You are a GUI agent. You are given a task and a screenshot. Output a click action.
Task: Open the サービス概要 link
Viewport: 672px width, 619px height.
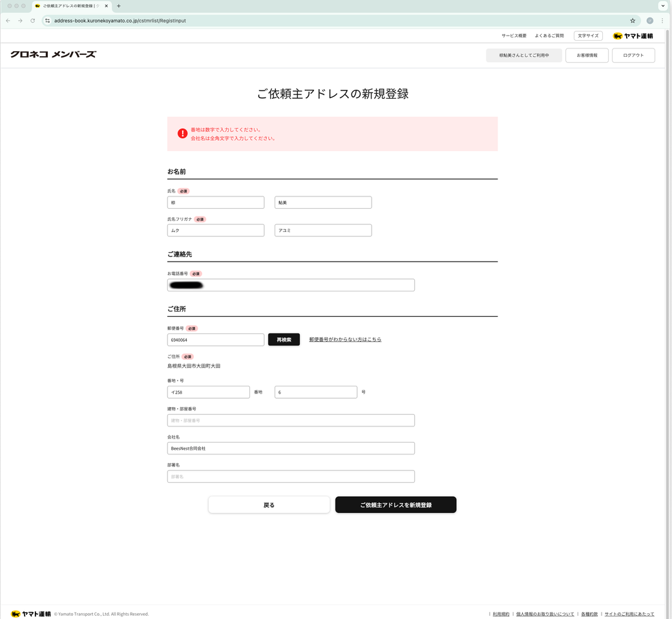point(514,36)
